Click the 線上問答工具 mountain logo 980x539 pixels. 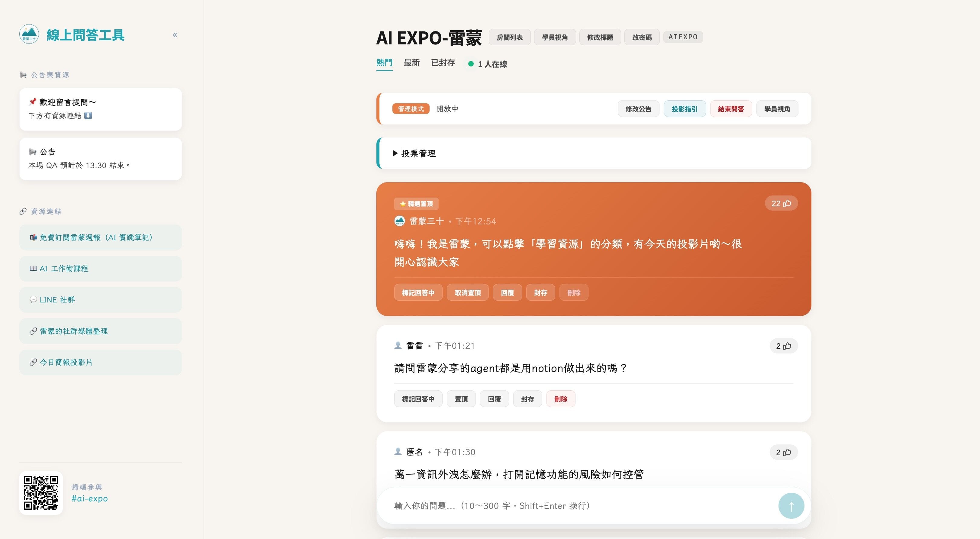[29, 35]
